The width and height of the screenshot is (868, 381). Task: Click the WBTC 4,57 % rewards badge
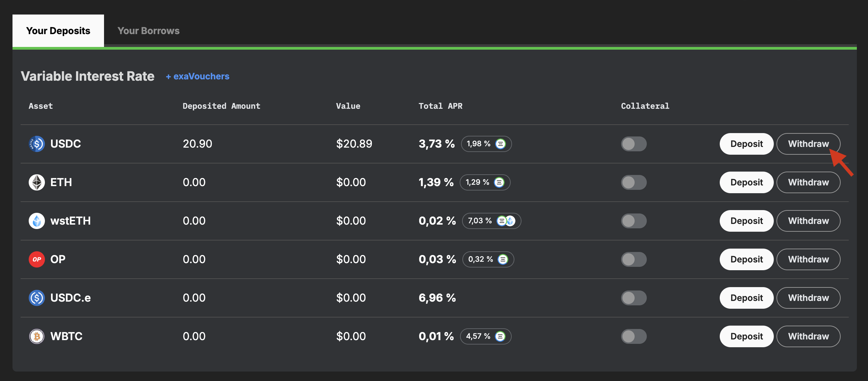click(485, 336)
